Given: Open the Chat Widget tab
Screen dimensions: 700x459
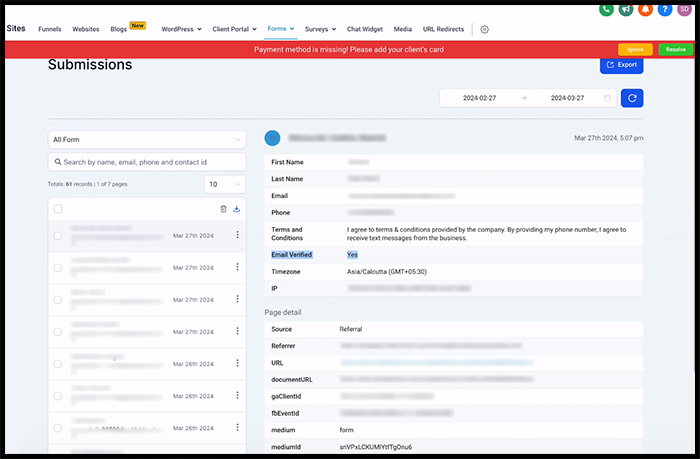Looking at the screenshot, I should 365,29.
